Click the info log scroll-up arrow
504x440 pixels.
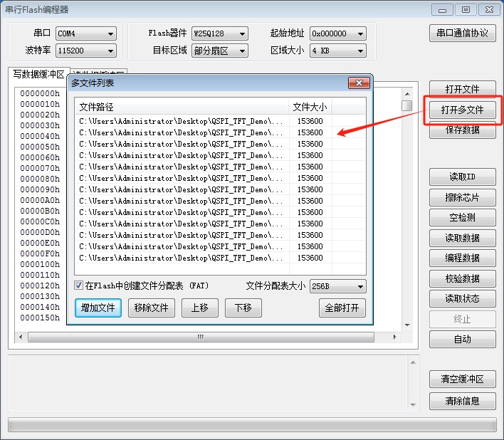click(x=413, y=362)
